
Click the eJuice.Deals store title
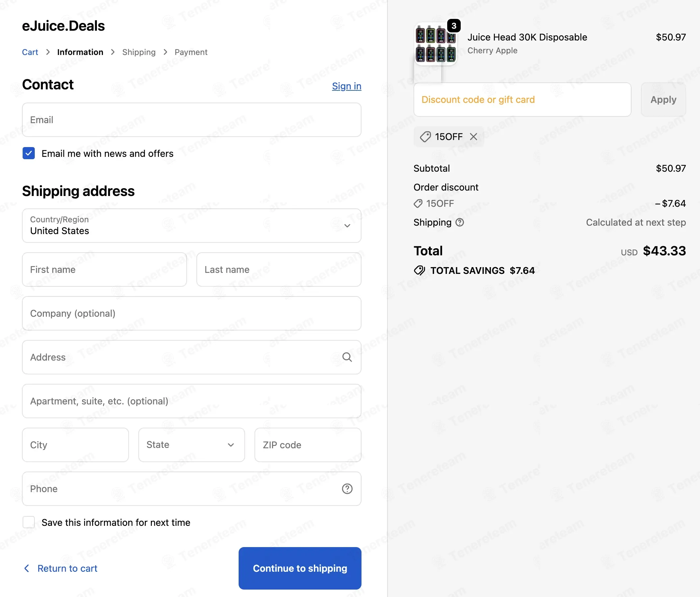click(63, 26)
